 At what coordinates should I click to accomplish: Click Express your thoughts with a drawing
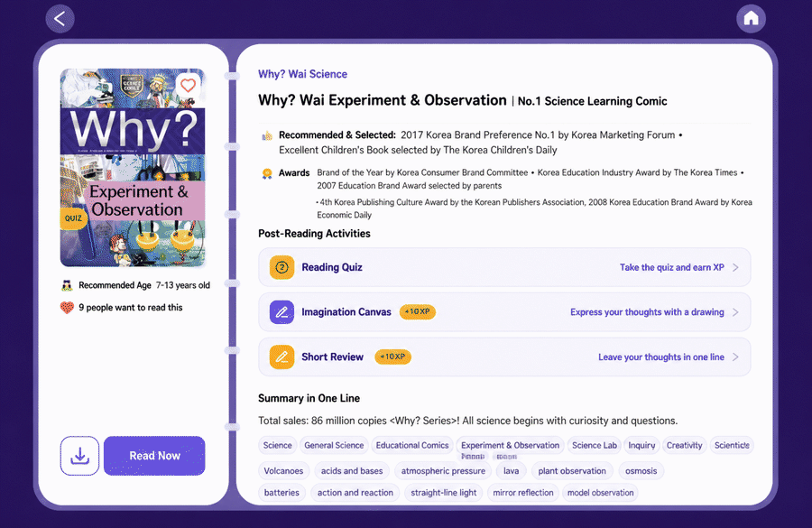coord(647,312)
